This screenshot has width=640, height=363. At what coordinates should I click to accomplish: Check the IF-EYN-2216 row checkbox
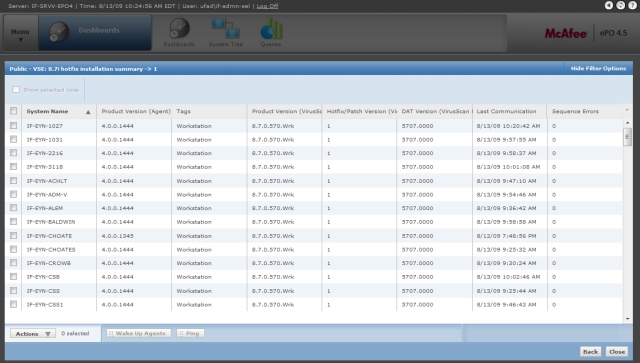pyautogui.click(x=13, y=153)
